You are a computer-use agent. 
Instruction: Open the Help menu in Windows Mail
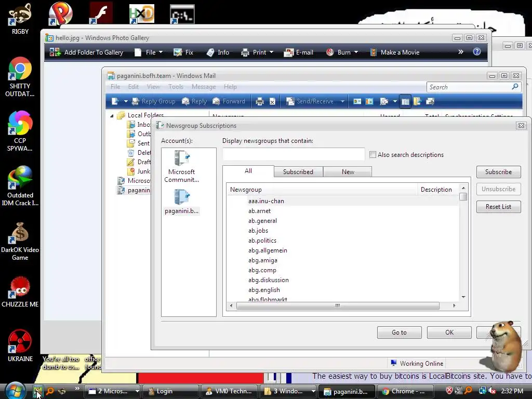click(x=230, y=87)
